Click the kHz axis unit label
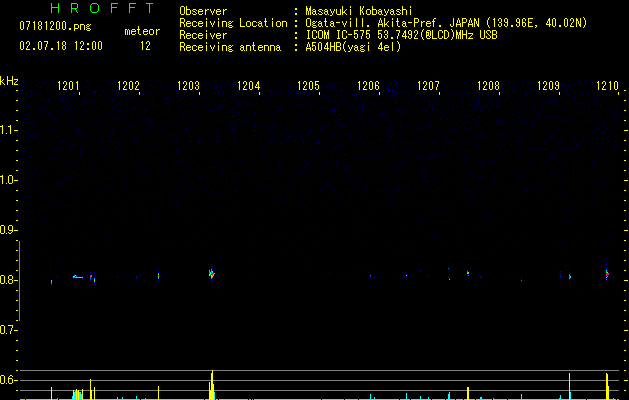Screen dimensions: 629x400 coord(9,81)
